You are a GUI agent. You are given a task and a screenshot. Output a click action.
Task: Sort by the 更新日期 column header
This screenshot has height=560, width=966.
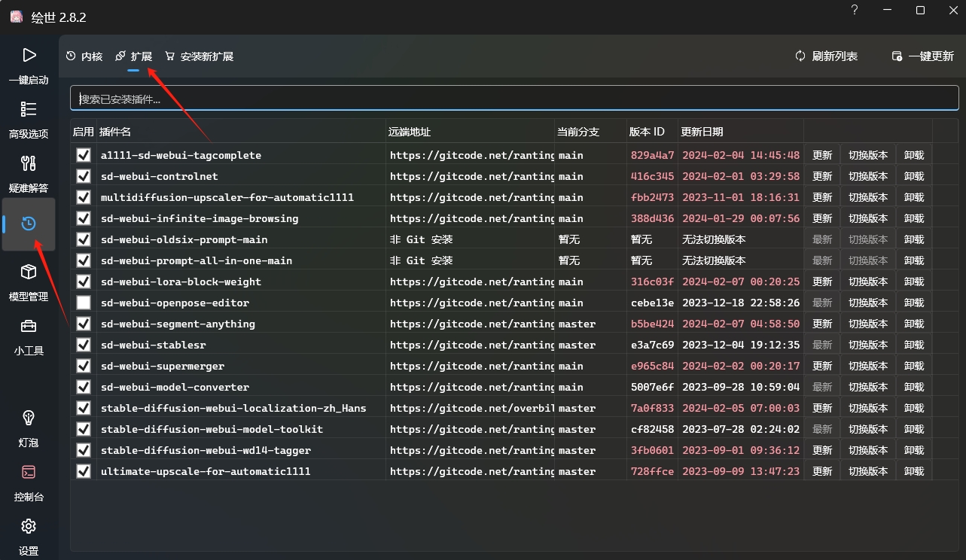702,132
